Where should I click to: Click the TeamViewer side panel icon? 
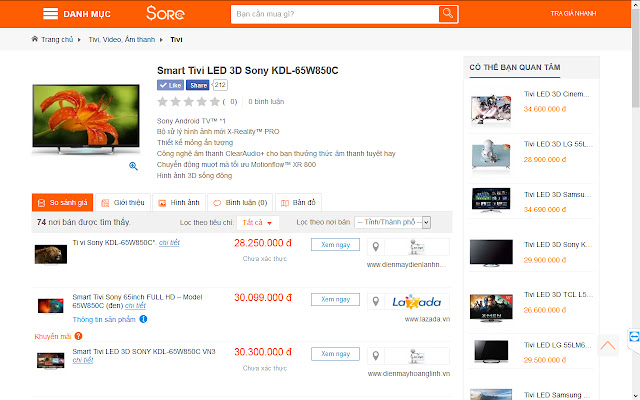pyautogui.click(x=634, y=337)
